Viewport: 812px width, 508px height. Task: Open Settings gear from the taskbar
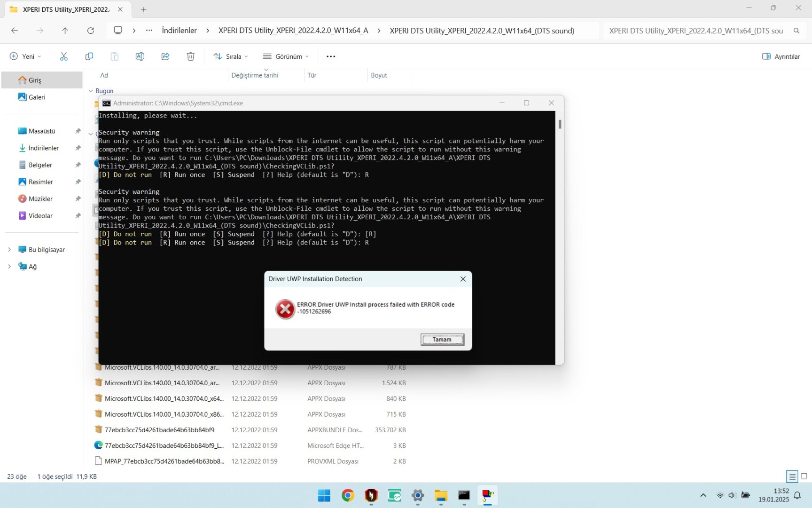click(x=418, y=495)
